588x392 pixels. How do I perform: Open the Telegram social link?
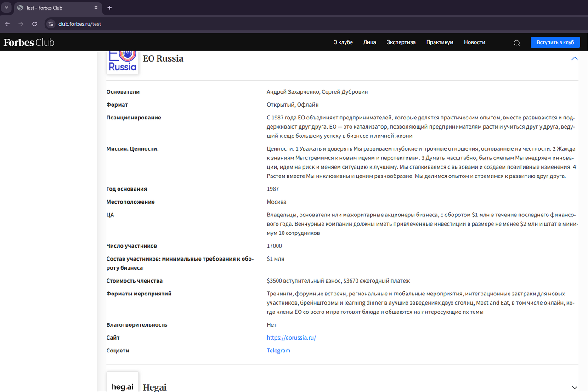(x=278, y=351)
